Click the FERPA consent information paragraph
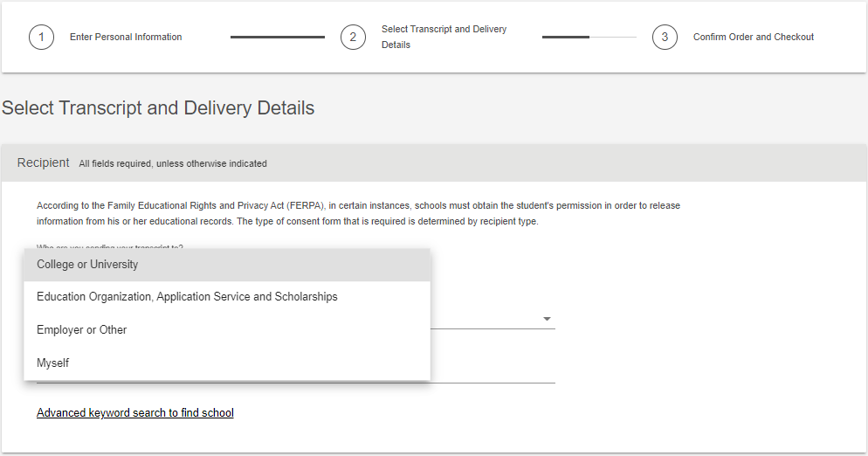Screen dimensions: 868x456 point(358,213)
